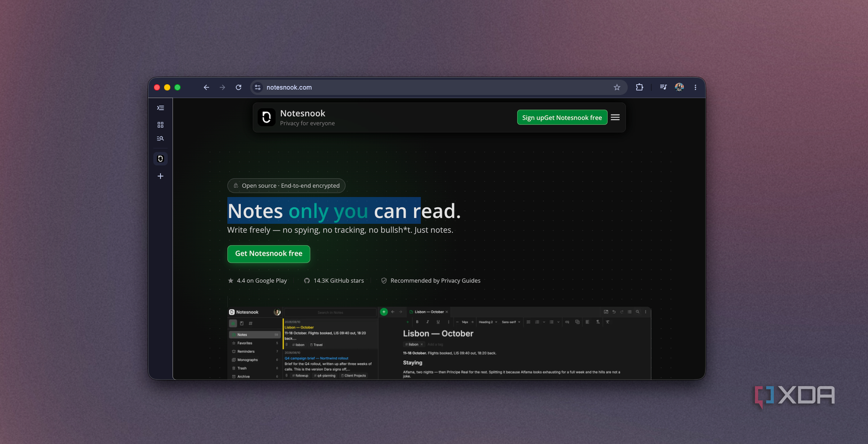Select Reminders in the preview sidebar
The image size is (868, 444).
255,351
